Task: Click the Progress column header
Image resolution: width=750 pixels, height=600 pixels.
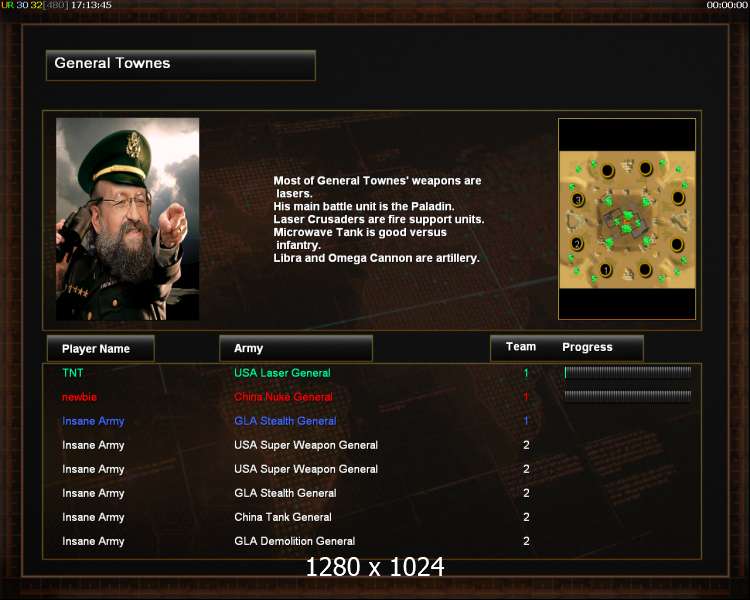Action: [587, 347]
